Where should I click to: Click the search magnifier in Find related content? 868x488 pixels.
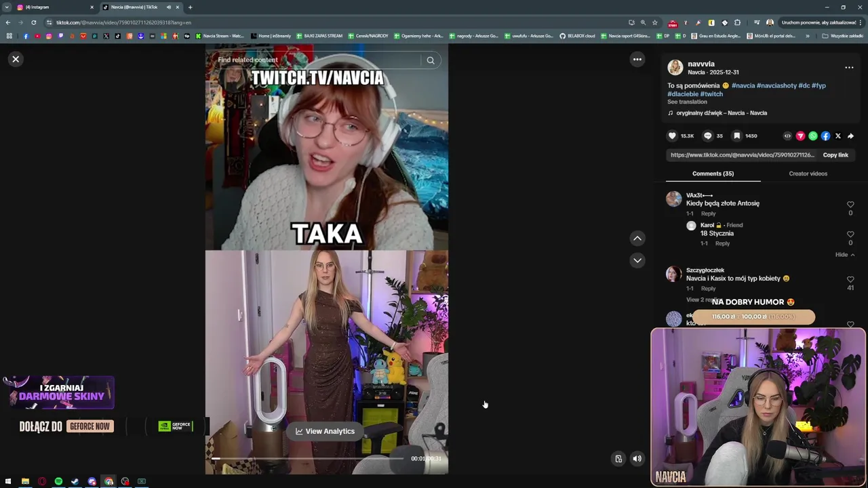431,60
